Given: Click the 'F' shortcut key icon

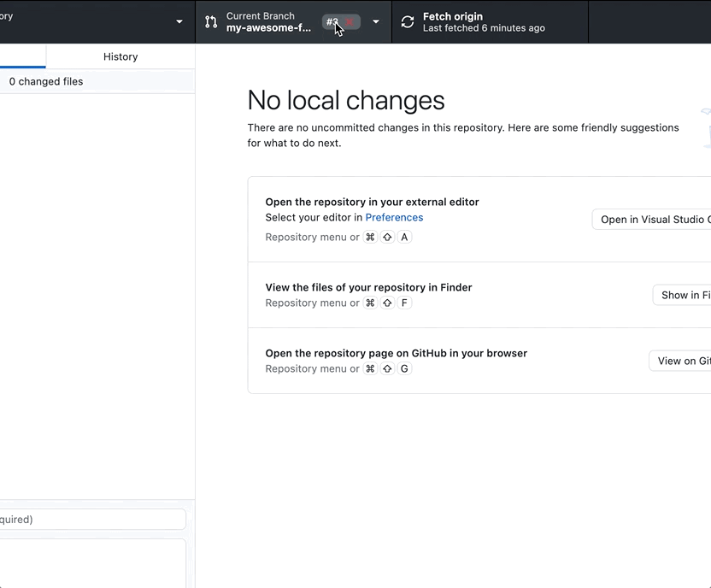Looking at the screenshot, I should 404,303.
